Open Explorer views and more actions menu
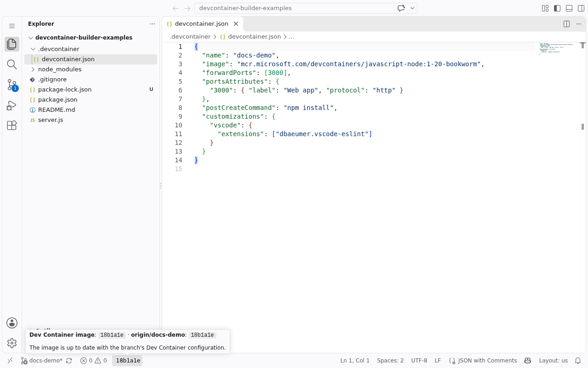588x368 pixels. pos(153,24)
